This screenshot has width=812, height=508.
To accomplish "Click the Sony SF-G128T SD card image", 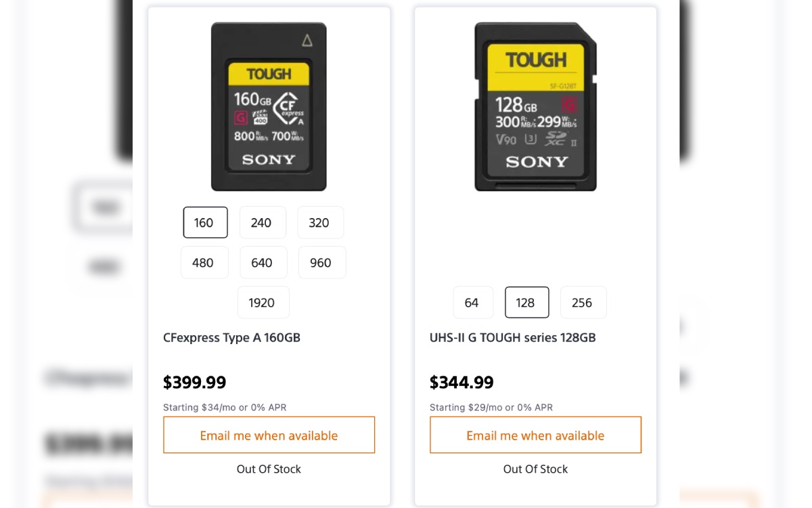I will click(x=535, y=106).
